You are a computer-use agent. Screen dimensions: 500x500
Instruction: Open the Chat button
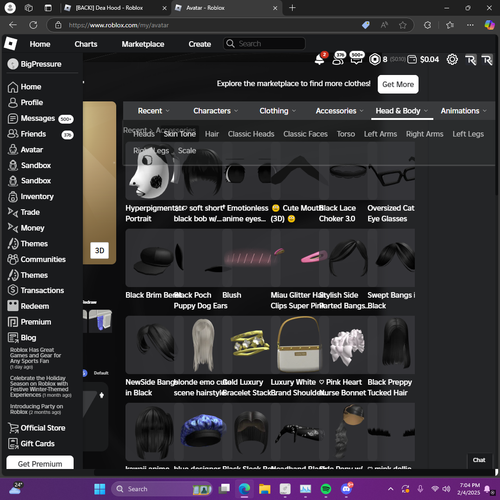coord(479,460)
